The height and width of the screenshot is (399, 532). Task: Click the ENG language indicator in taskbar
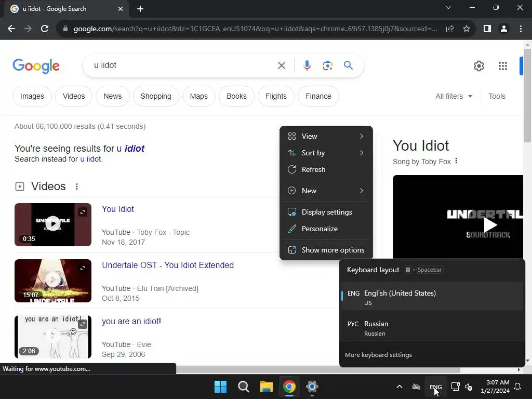click(x=436, y=387)
